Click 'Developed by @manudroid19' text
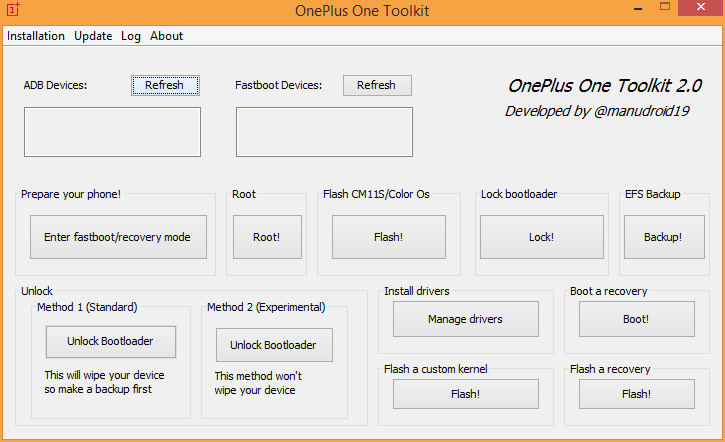This screenshot has height=442, width=725. (x=597, y=111)
